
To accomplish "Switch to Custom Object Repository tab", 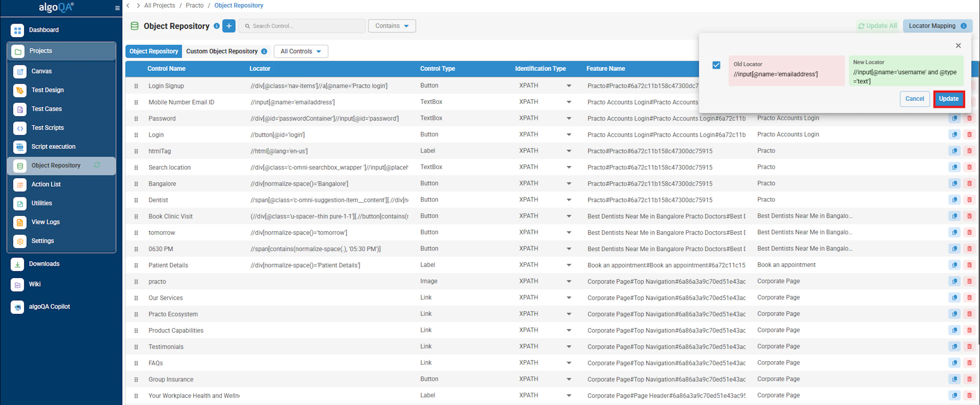I will 222,51.
